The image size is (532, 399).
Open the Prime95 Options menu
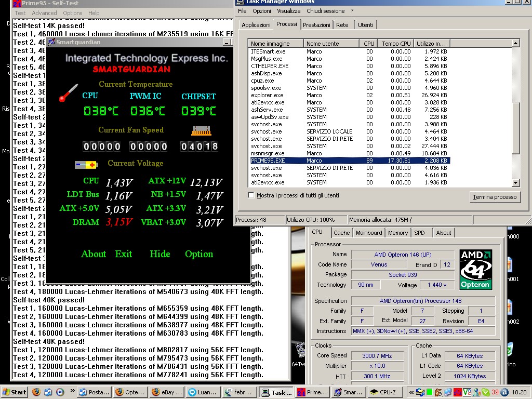73,13
